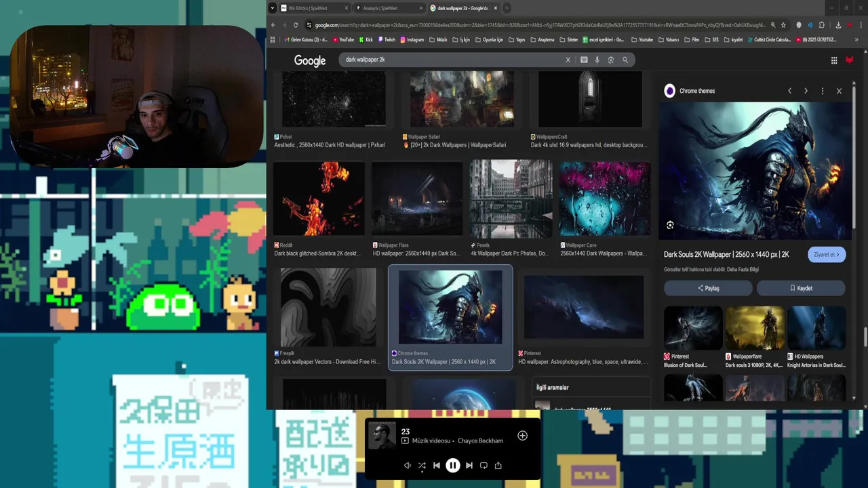Expand Oyunlar İçin bookmarks folder

488,40
